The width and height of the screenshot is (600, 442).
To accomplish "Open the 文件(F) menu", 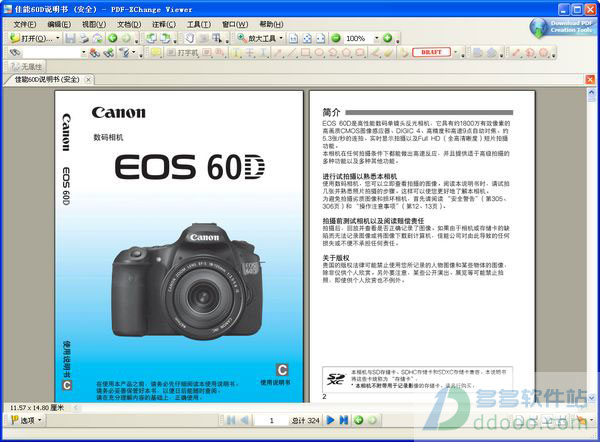I will point(24,24).
